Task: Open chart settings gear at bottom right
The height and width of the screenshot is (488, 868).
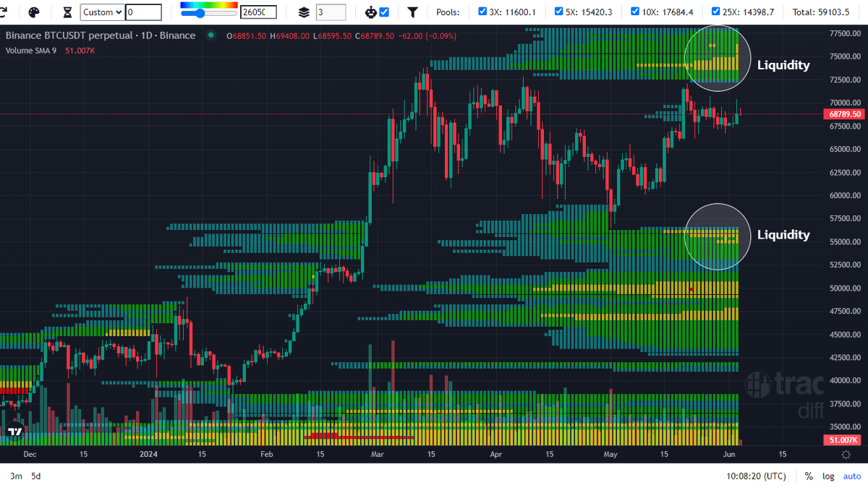Action: (846, 454)
